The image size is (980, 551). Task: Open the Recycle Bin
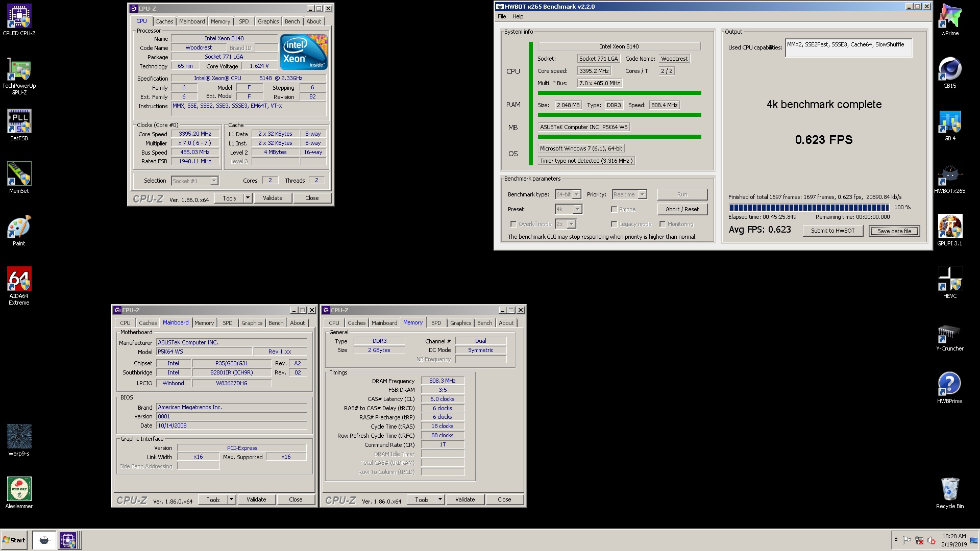point(950,493)
